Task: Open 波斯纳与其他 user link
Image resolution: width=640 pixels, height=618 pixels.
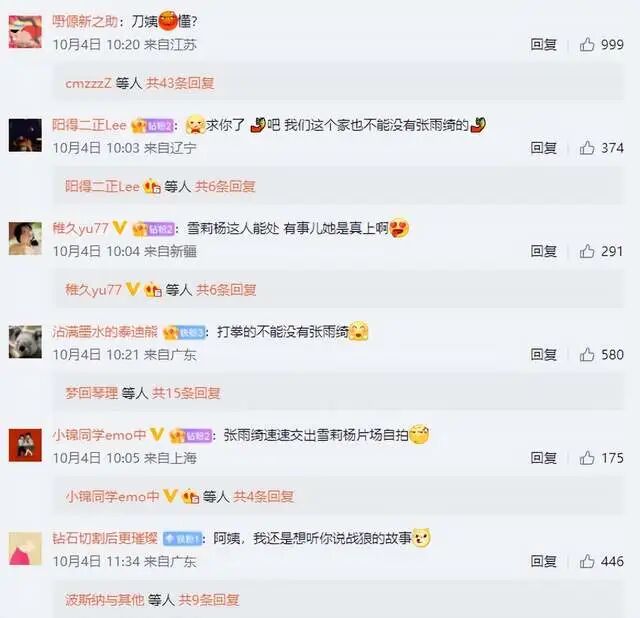Action: click(x=104, y=600)
